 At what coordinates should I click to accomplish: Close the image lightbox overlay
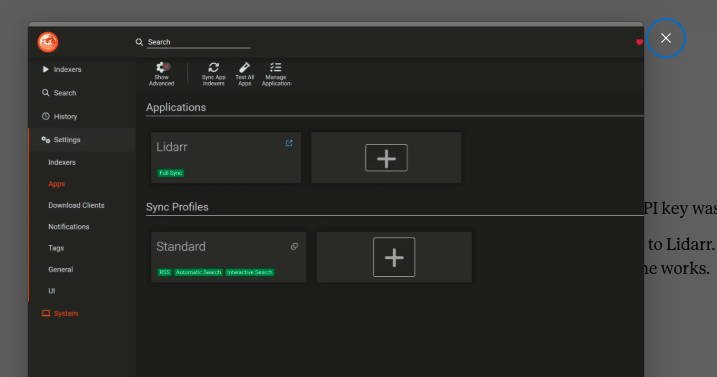[666, 38]
